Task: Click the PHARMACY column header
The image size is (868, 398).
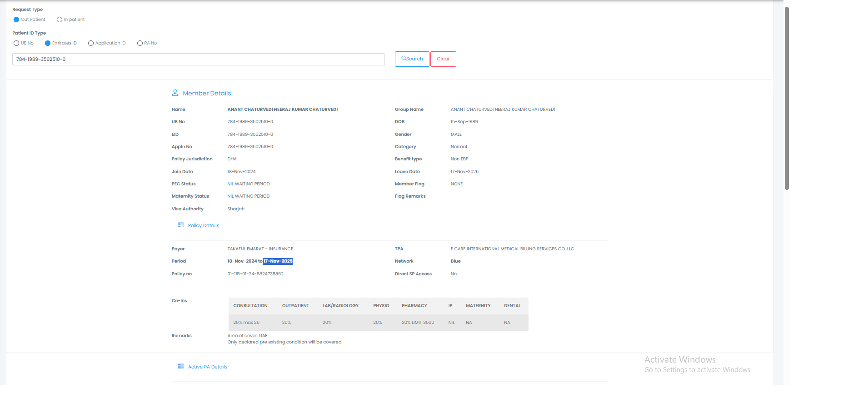Action: pyautogui.click(x=414, y=306)
